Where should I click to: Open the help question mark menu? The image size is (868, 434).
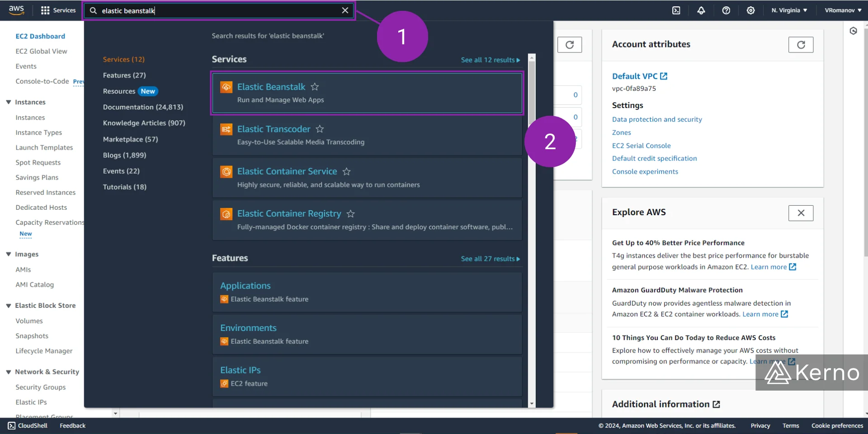coord(726,10)
